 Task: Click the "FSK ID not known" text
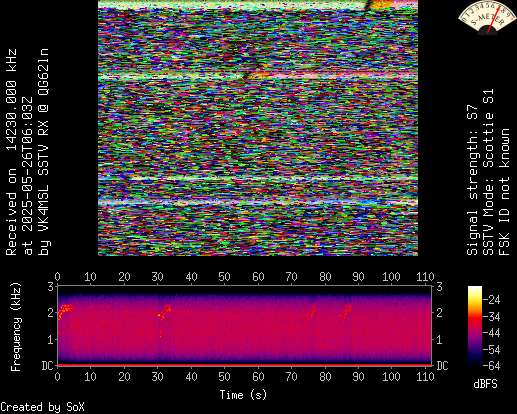[504, 192]
